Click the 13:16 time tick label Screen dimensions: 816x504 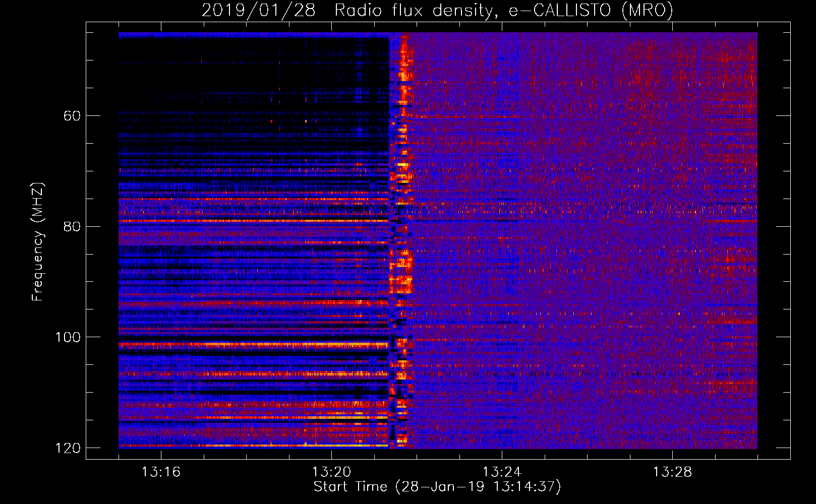(161, 472)
